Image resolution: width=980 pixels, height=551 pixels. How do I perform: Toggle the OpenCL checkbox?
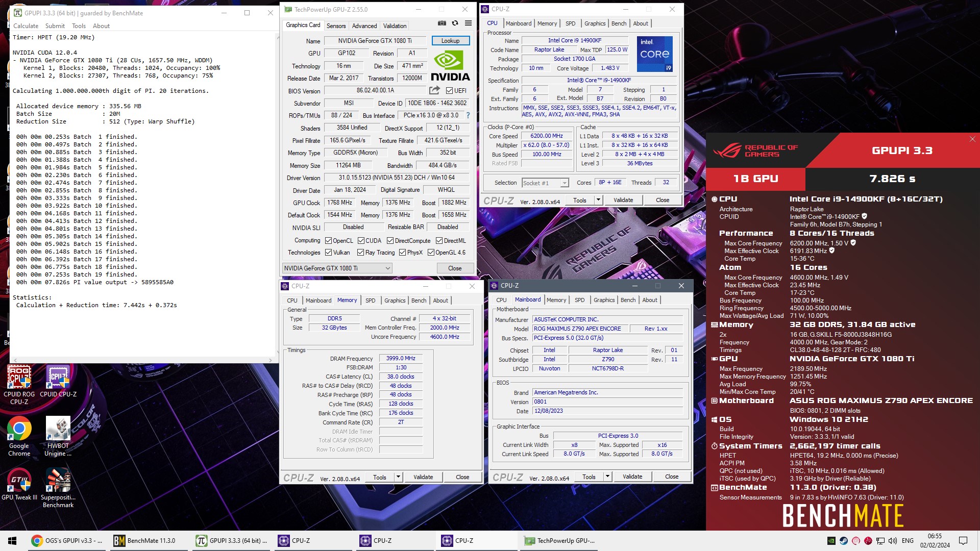point(329,241)
